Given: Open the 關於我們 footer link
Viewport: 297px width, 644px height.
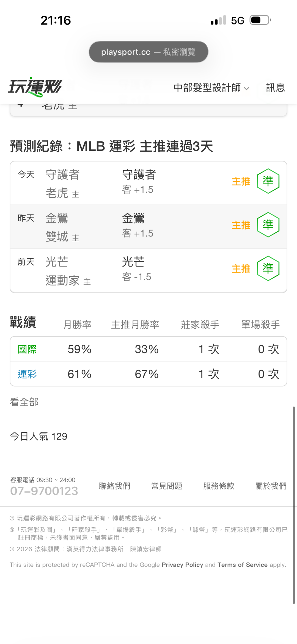Looking at the screenshot, I should pyautogui.click(x=271, y=486).
